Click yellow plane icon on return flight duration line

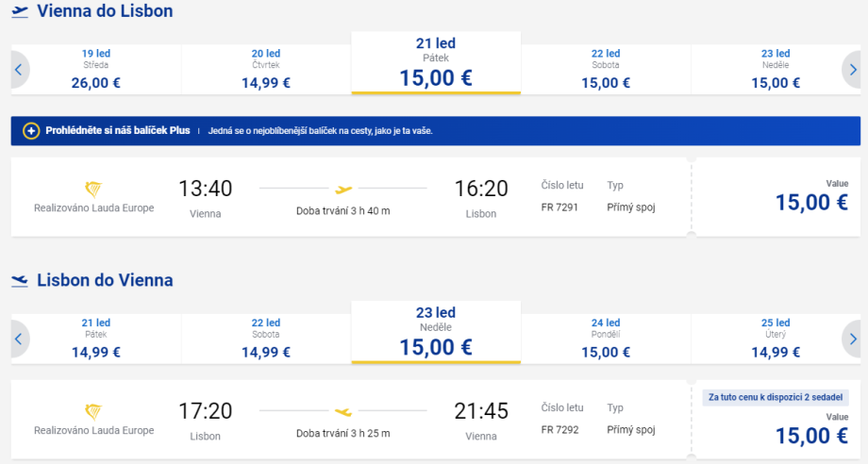343,411
